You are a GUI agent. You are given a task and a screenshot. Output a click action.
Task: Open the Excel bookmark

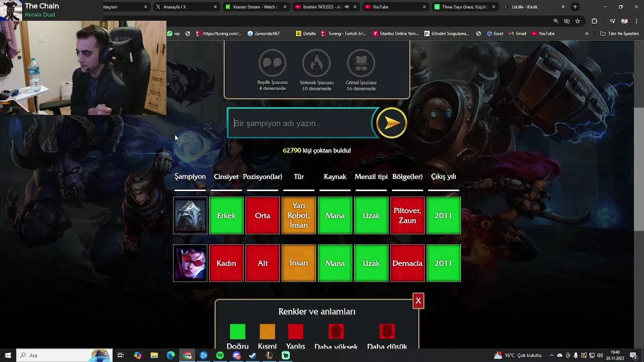click(x=495, y=34)
